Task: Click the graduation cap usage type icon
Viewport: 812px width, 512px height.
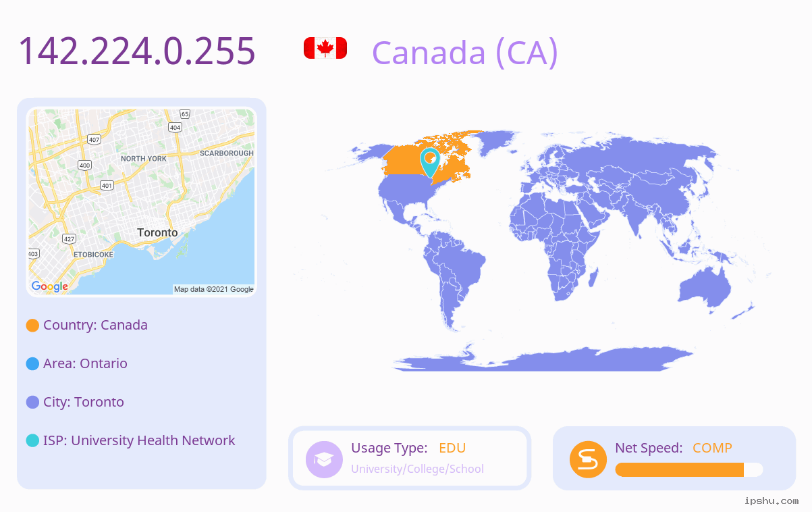Action: pos(324,459)
